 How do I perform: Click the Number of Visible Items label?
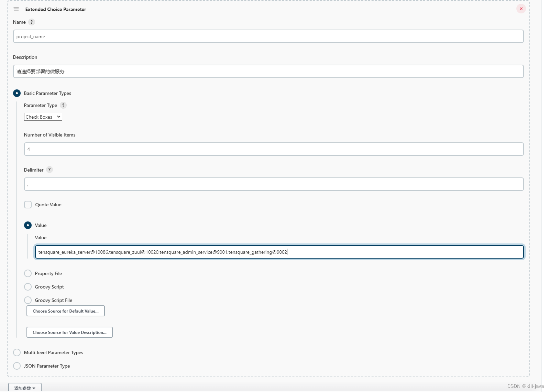[x=50, y=135]
